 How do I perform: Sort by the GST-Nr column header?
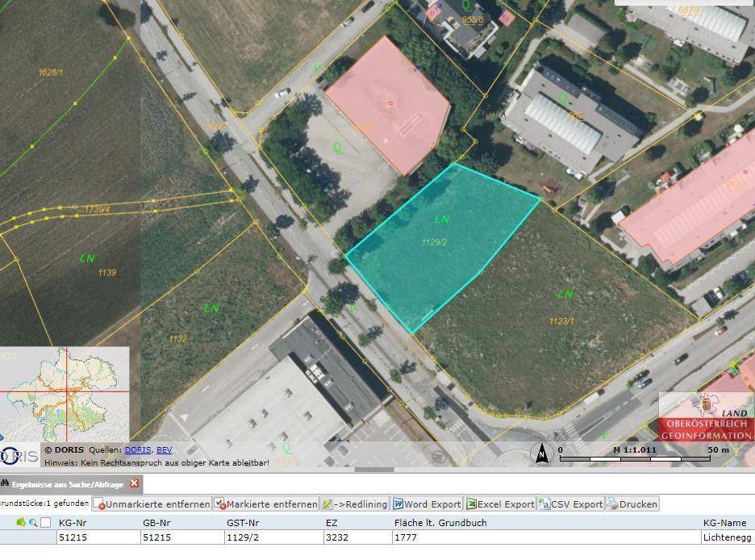click(243, 523)
